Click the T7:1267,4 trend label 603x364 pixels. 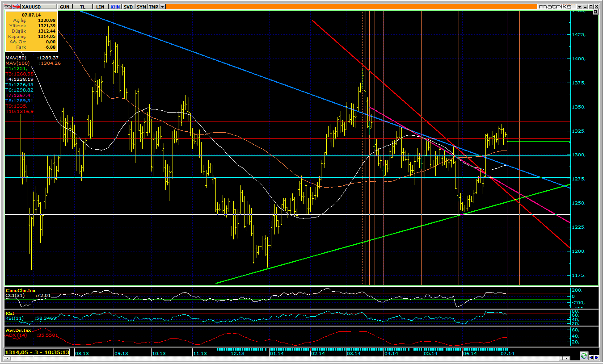18,95
